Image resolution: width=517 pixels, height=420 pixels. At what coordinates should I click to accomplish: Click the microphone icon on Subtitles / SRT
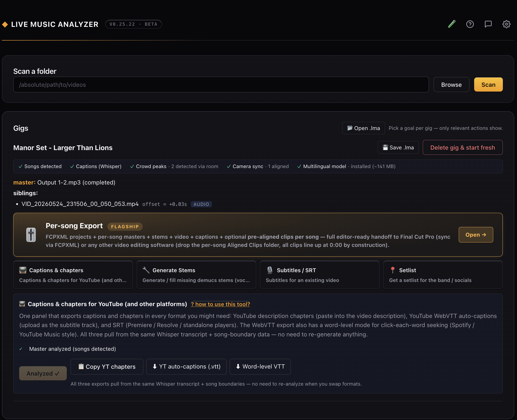(270, 270)
